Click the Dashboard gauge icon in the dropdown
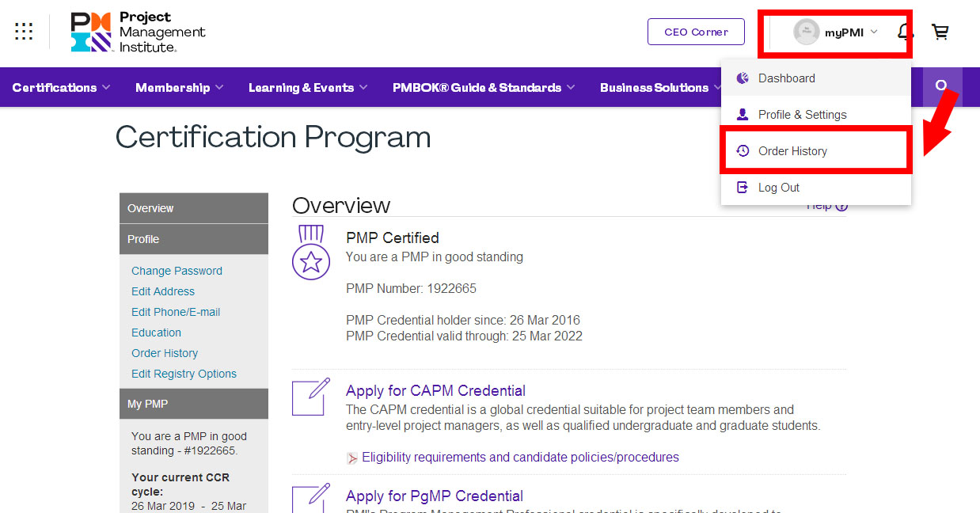 [x=743, y=78]
